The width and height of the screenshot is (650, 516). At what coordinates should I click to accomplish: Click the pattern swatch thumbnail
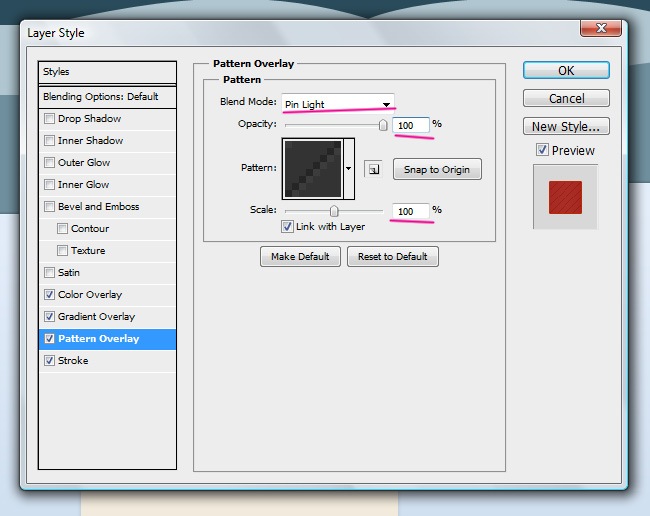coord(312,168)
